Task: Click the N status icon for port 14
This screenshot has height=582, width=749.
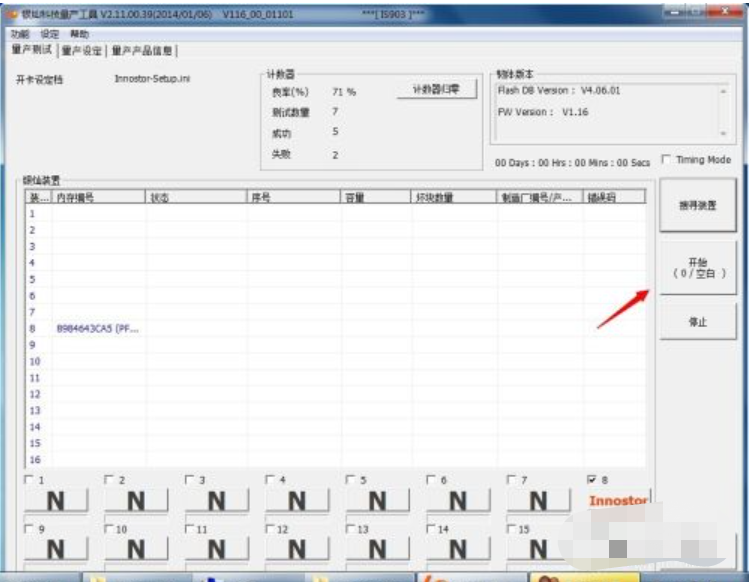Action: tap(458, 550)
